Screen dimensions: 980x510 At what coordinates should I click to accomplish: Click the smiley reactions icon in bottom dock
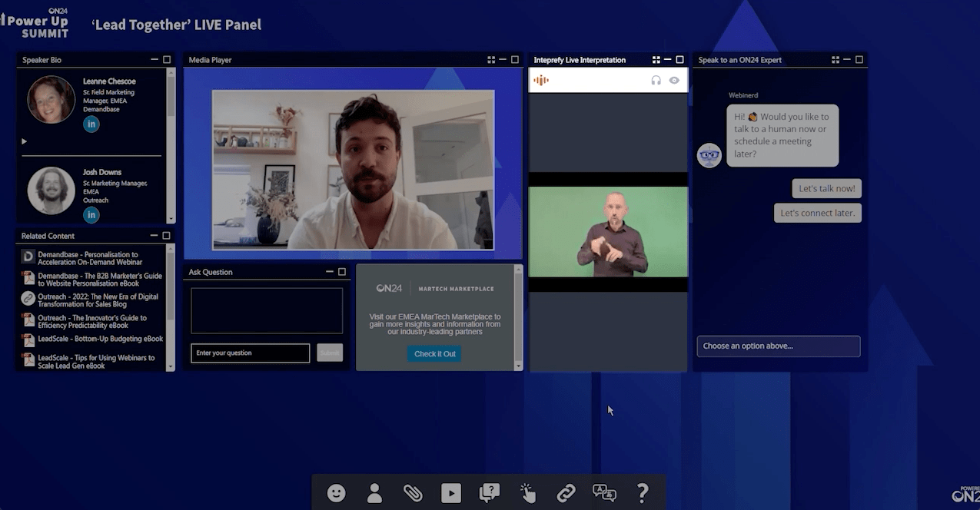[336, 493]
